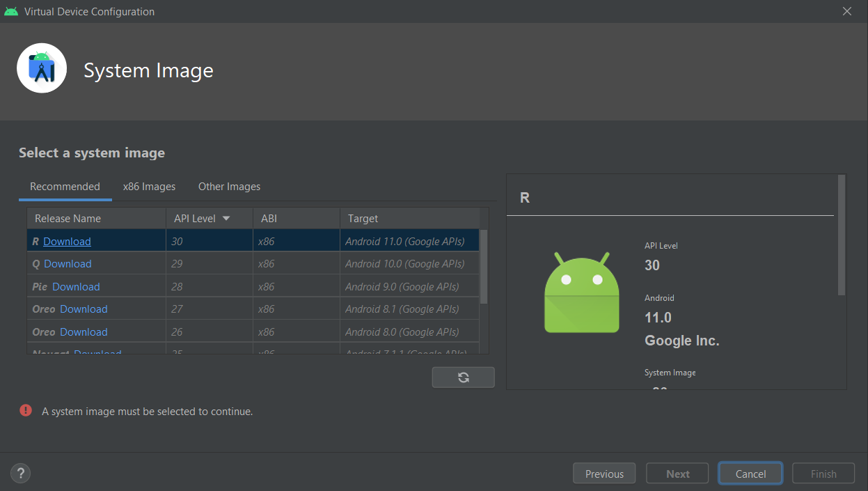Click API level 26 cell
868x491 pixels.
[x=210, y=332]
